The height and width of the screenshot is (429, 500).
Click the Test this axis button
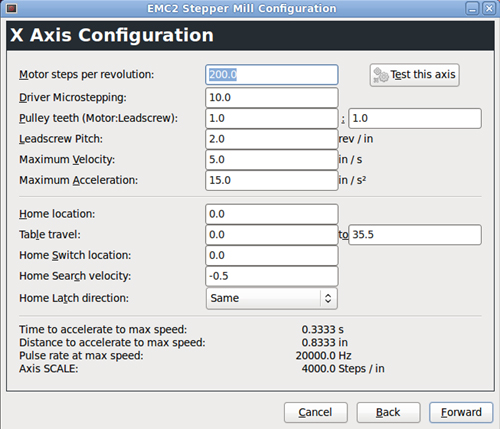414,75
